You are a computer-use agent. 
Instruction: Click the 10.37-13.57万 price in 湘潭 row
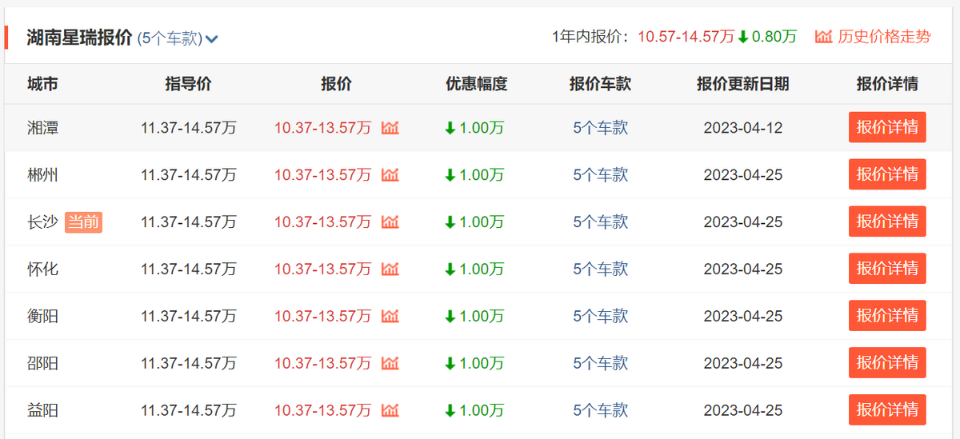pos(323,128)
